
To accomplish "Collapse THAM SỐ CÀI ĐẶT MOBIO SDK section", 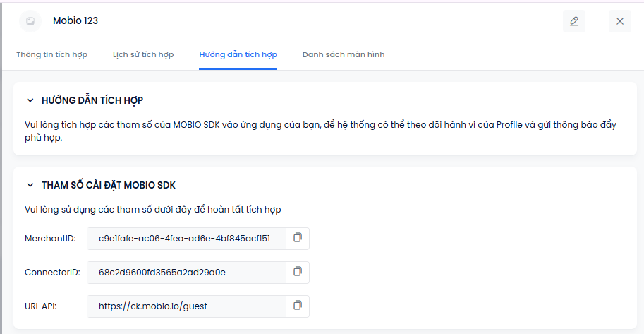I will pos(30,185).
